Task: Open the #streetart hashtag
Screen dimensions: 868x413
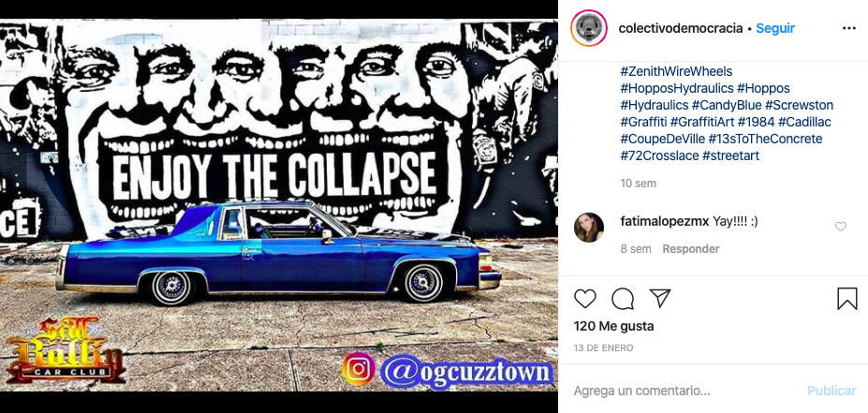Action: coord(730,155)
